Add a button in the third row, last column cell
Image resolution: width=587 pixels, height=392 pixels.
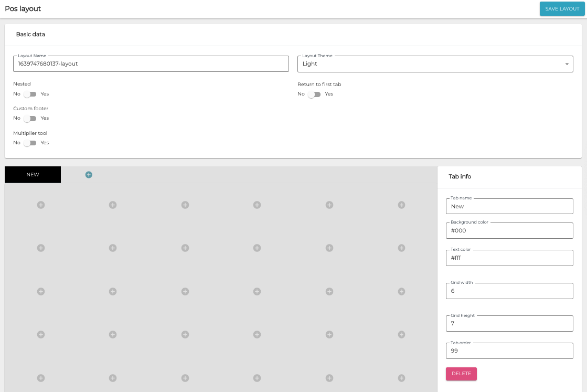[401, 291]
